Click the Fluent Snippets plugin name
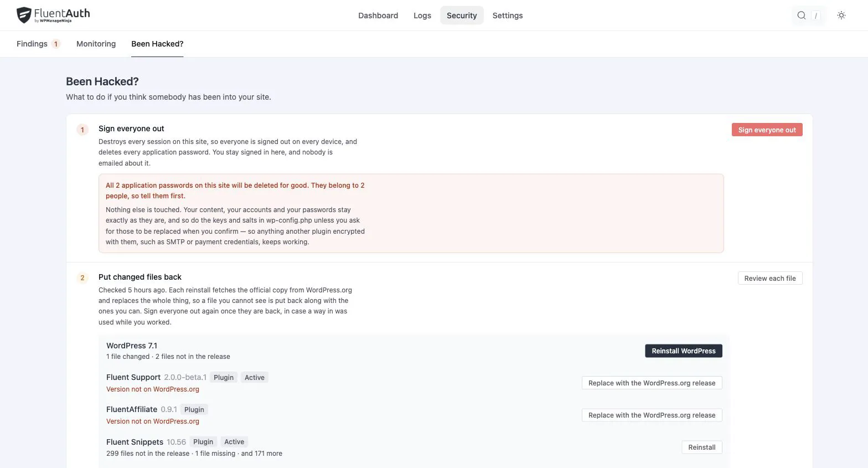 [x=135, y=442]
